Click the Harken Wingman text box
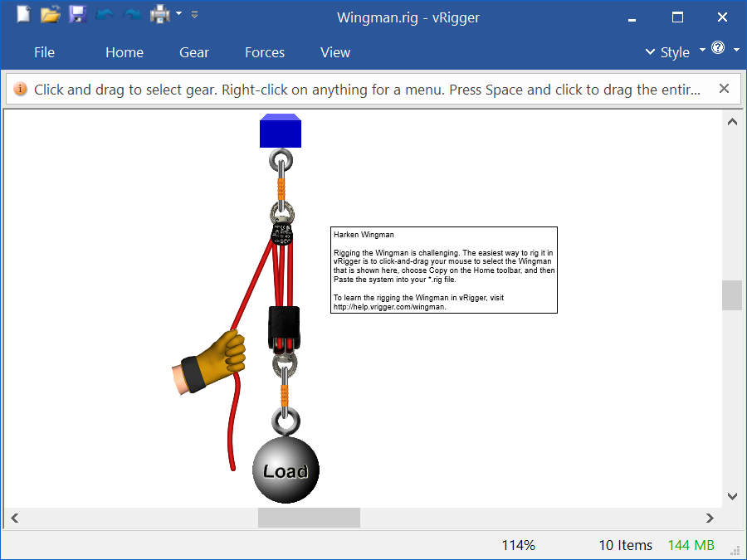 click(443, 270)
